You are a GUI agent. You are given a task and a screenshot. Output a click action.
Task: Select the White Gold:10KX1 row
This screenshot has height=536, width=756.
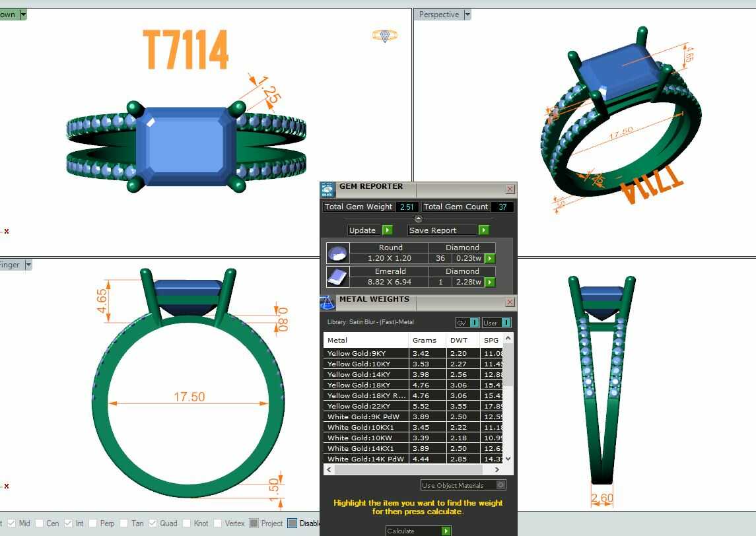point(413,428)
